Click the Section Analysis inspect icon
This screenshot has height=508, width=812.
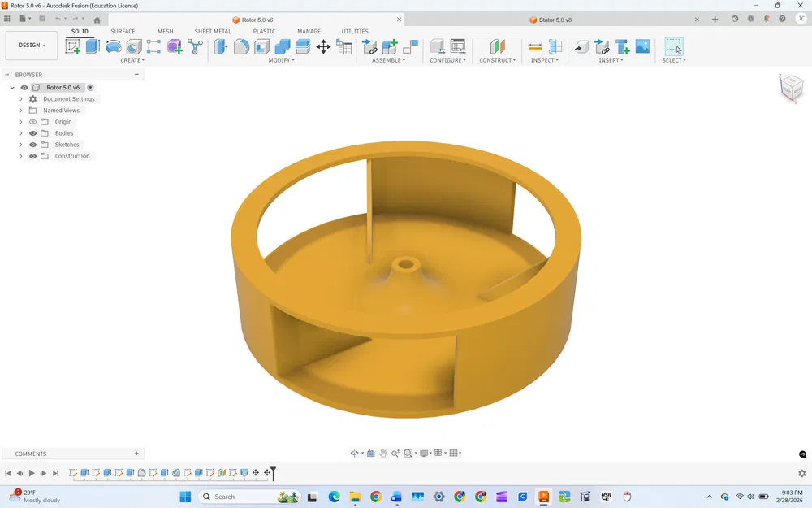pos(555,46)
